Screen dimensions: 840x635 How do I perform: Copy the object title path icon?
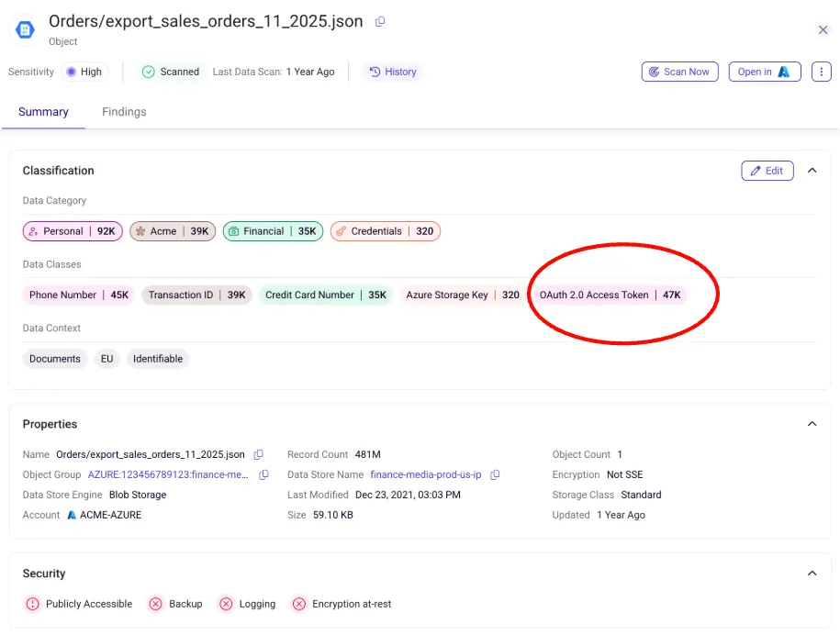[x=380, y=21]
